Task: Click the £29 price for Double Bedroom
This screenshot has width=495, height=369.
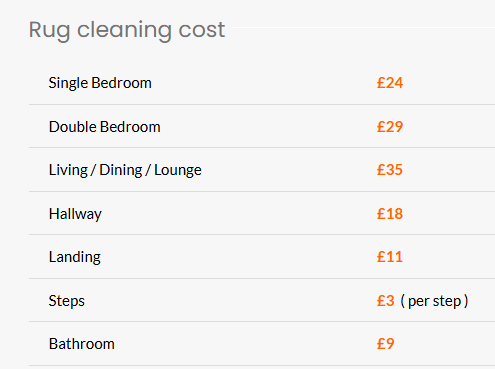Action: 390,127
